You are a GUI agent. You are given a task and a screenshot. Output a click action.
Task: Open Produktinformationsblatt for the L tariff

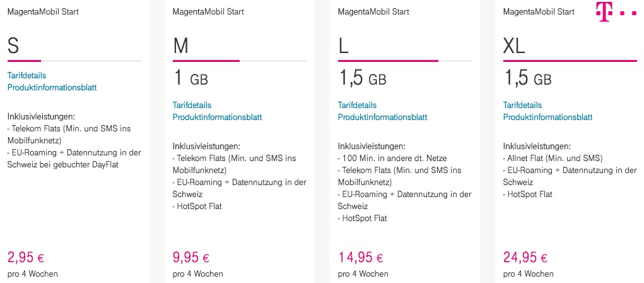[x=382, y=117]
